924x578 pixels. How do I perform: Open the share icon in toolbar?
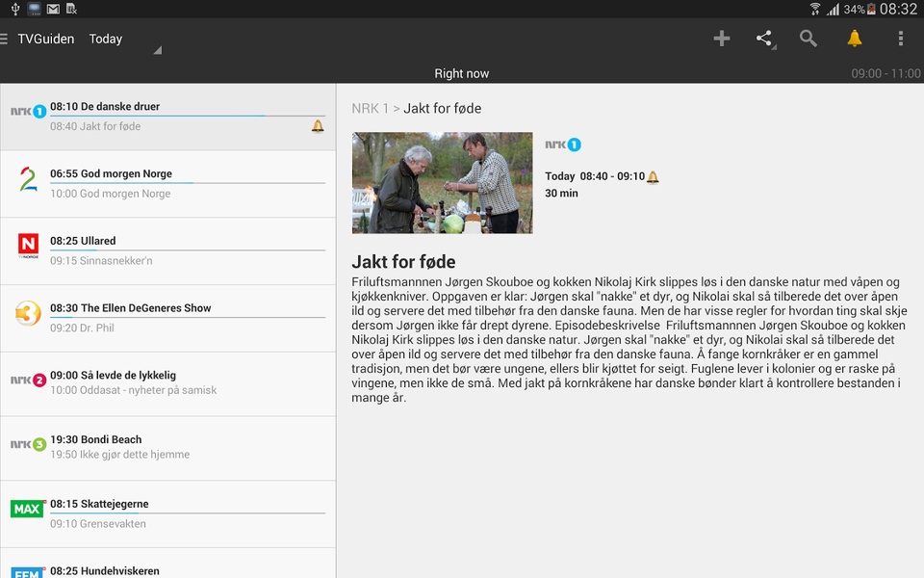tap(765, 39)
